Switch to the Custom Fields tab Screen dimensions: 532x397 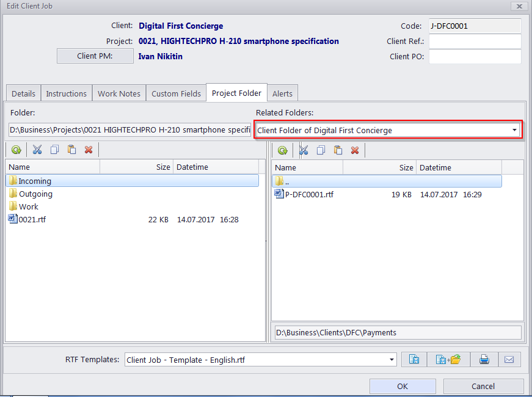coord(176,93)
